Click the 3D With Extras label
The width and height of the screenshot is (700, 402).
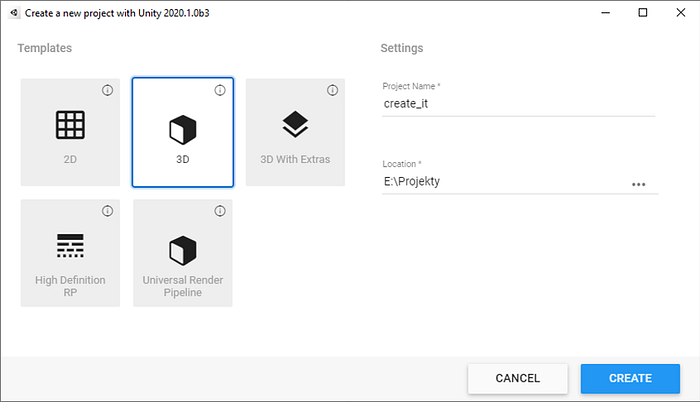pyautogui.click(x=295, y=159)
